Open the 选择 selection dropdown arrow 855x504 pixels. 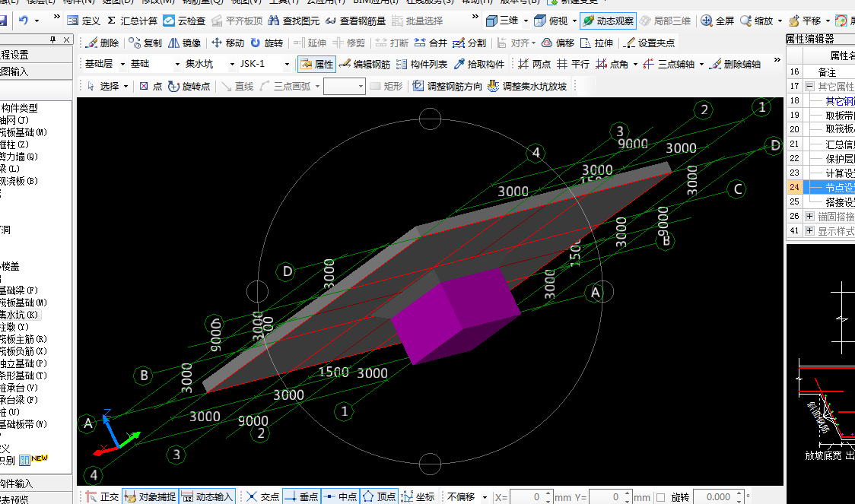click(x=126, y=86)
